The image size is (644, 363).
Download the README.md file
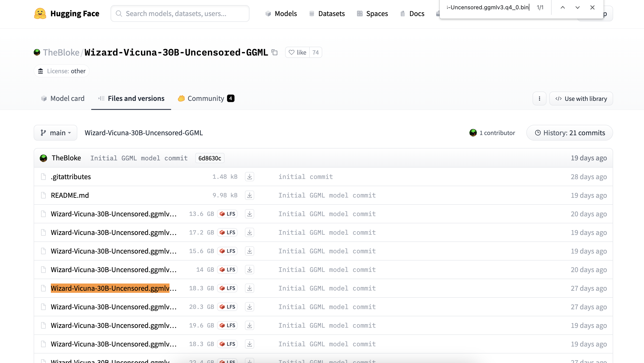(x=250, y=195)
